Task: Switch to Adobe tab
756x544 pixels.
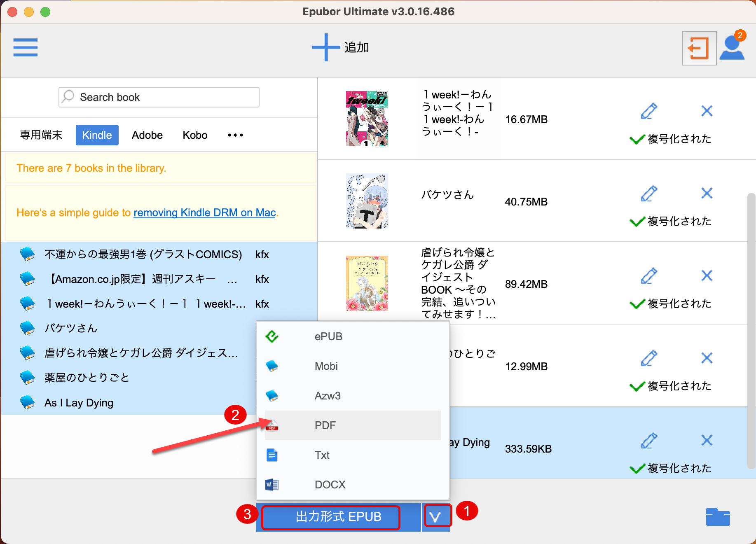Action: tap(147, 135)
